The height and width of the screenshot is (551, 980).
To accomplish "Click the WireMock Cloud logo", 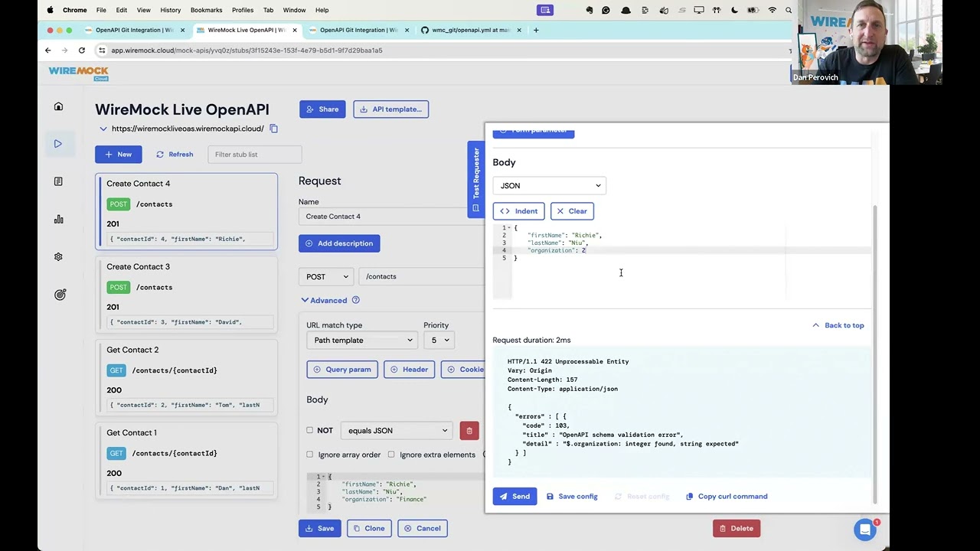I will tap(79, 73).
